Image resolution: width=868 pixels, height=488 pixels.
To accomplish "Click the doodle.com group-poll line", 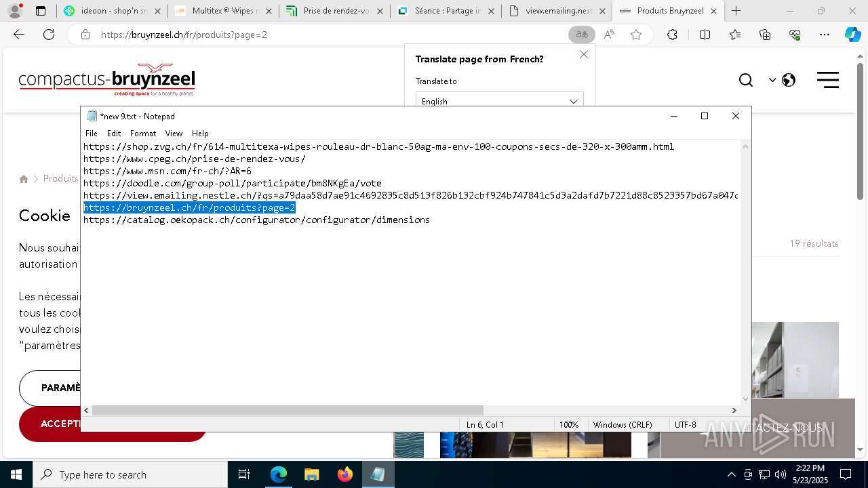I will (233, 183).
